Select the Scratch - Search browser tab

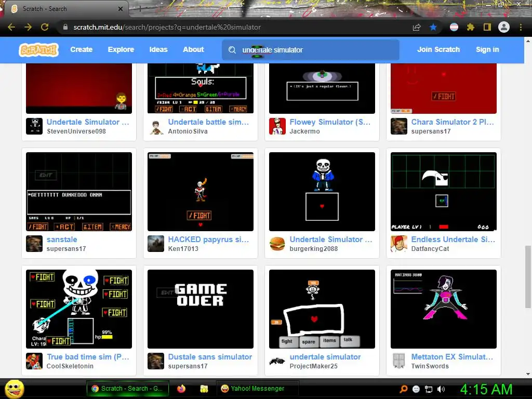[64, 9]
